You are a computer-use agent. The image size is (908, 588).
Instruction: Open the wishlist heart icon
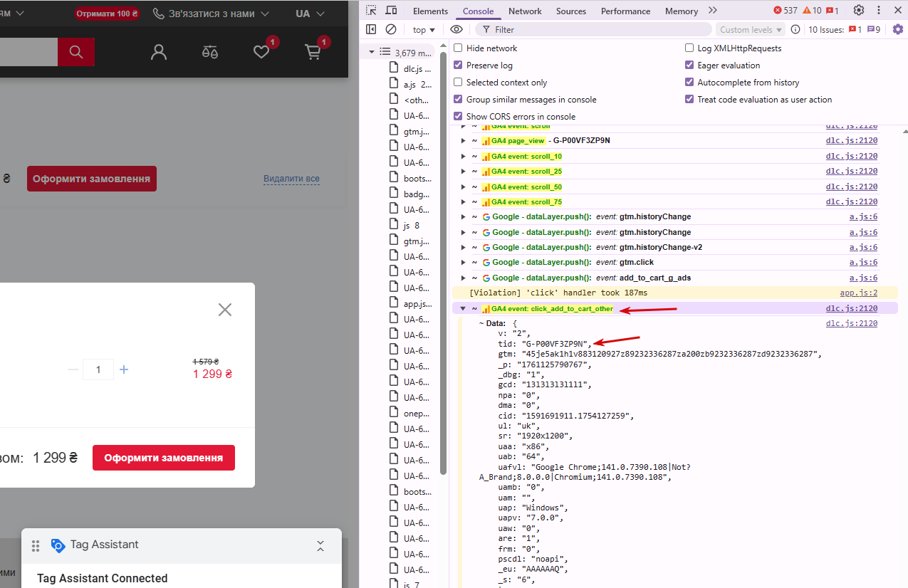(261, 52)
